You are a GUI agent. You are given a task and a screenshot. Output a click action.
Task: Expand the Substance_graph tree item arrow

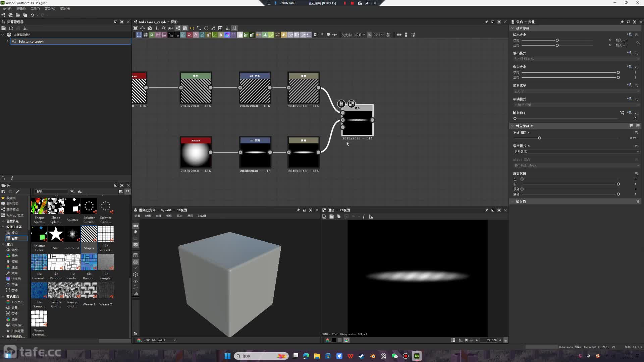[x=7, y=41]
